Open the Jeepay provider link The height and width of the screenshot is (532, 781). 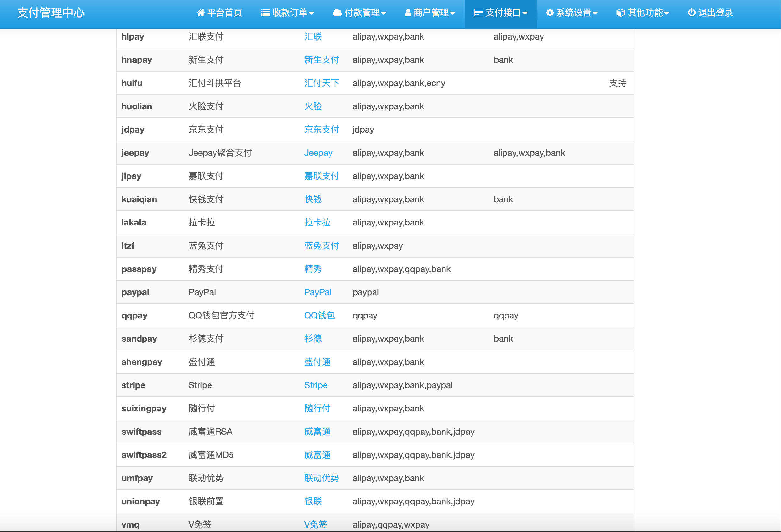(x=318, y=153)
